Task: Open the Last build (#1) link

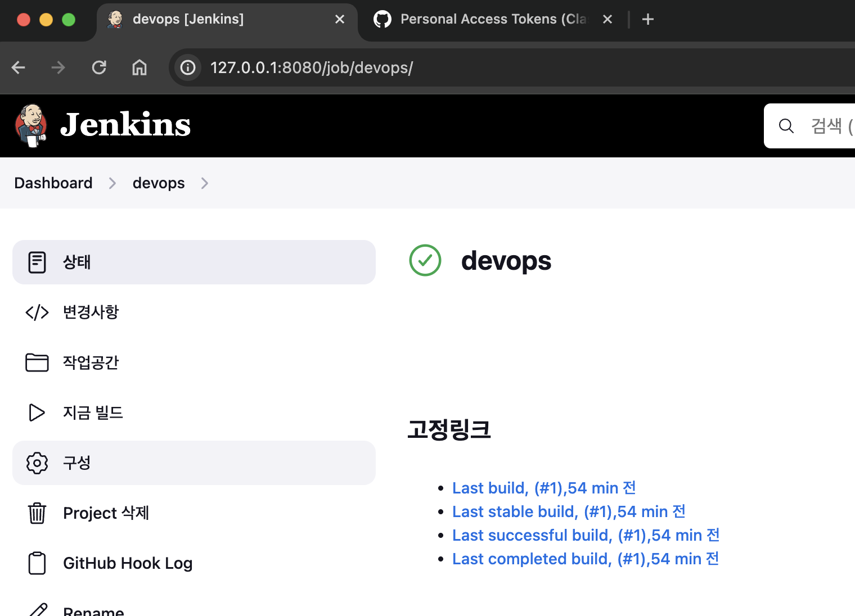Action: 544,488
